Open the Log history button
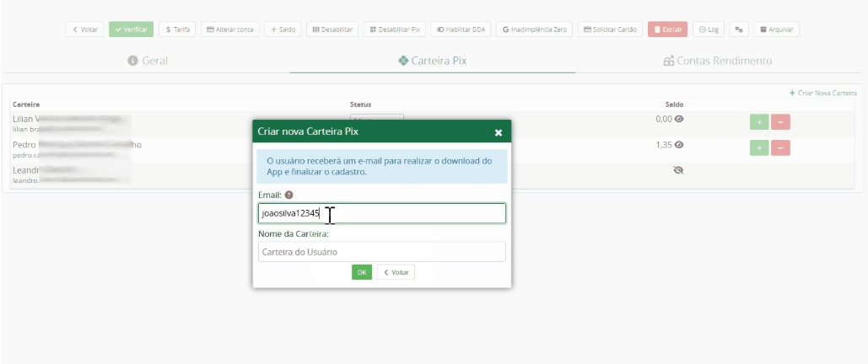Image resolution: width=868 pixels, height=364 pixels. pos(709,29)
